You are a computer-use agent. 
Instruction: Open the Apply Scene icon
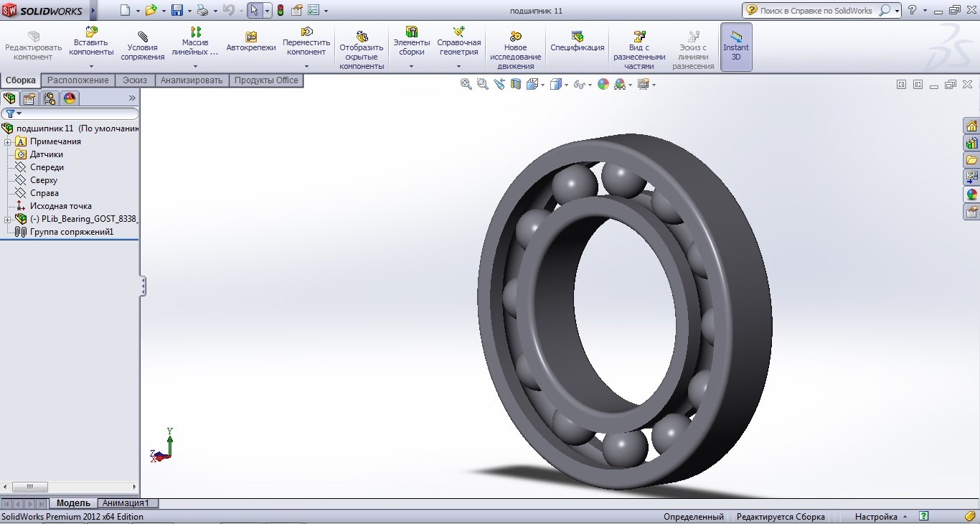coord(620,85)
